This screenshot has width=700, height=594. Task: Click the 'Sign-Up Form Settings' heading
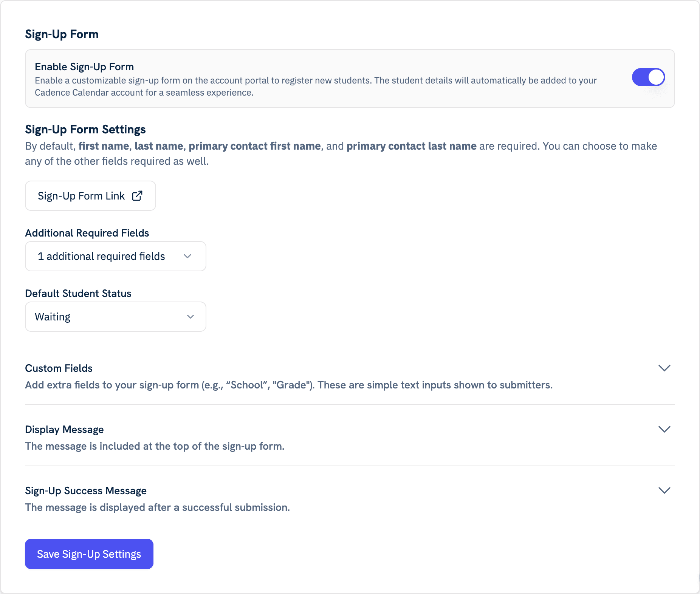tap(85, 130)
